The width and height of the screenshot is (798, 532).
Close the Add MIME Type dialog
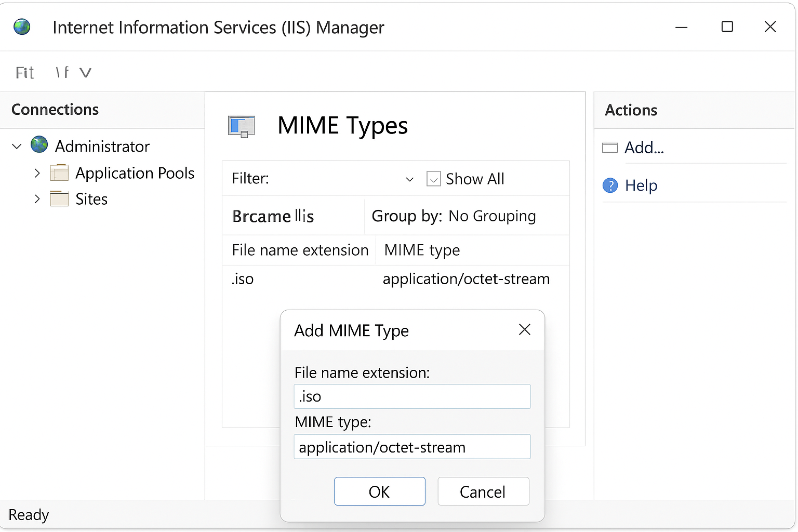pyautogui.click(x=525, y=329)
